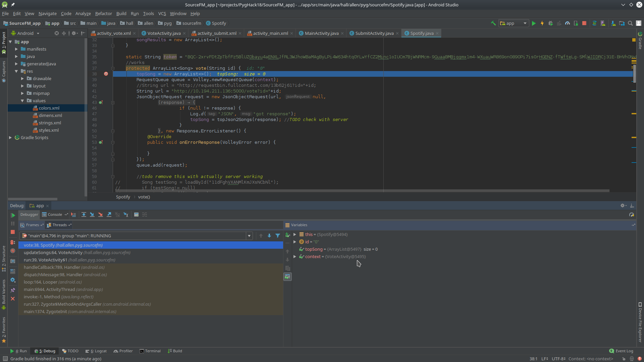The height and width of the screenshot is (362, 644).
Task: Click the Make Project hammer icon
Action: pos(493,23)
